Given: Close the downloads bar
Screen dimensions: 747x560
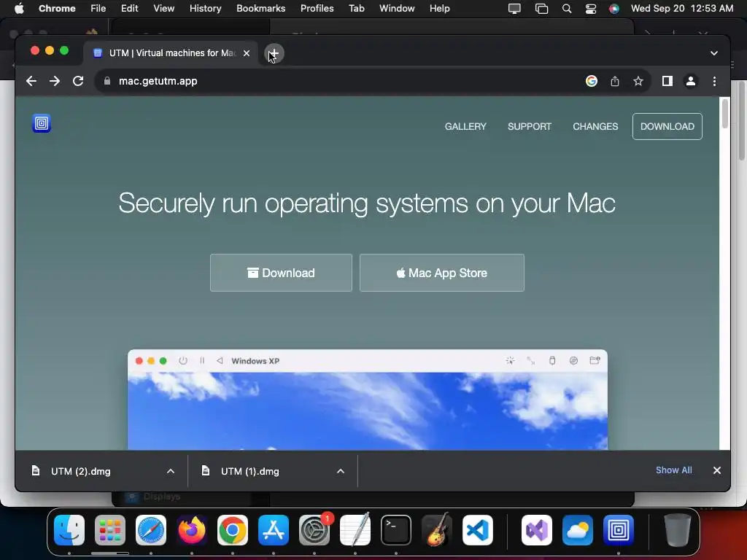Looking at the screenshot, I should point(716,470).
